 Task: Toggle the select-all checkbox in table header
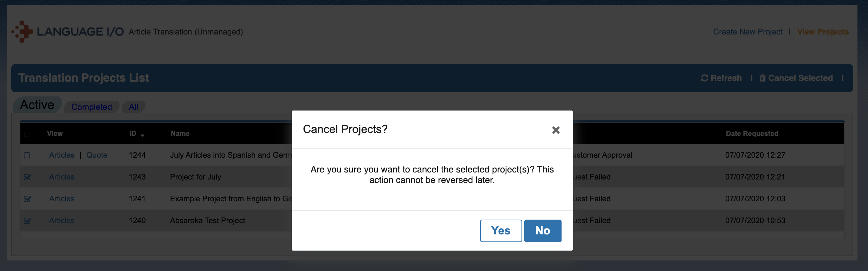27,134
